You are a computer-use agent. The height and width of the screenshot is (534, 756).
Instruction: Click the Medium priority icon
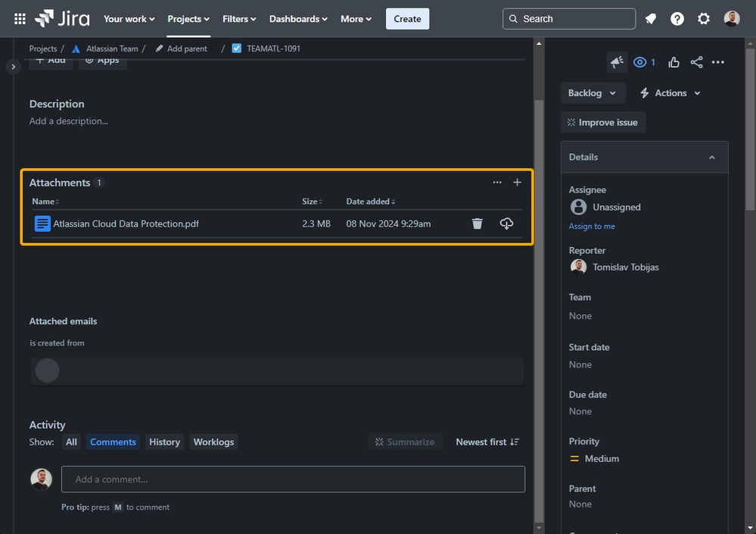pos(574,459)
